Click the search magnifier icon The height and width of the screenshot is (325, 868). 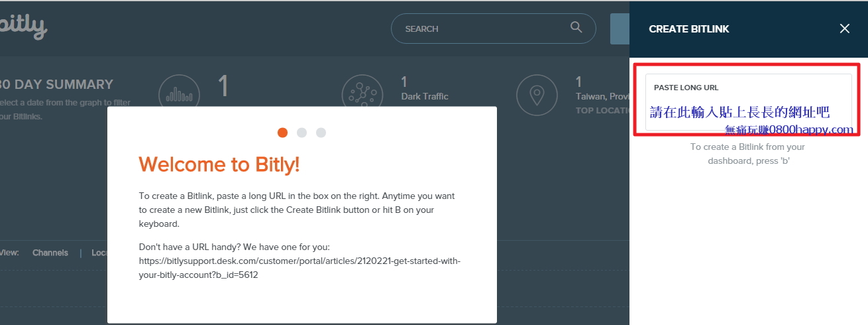pos(576,27)
